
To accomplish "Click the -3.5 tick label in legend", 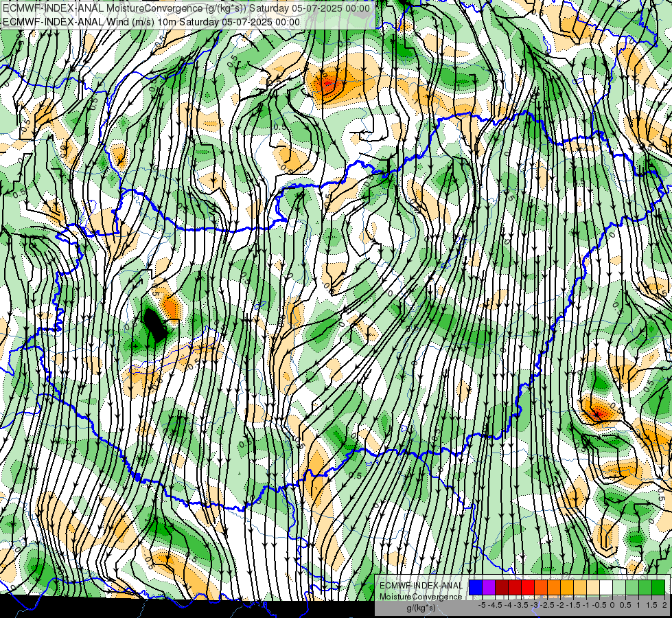I will point(522,605).
